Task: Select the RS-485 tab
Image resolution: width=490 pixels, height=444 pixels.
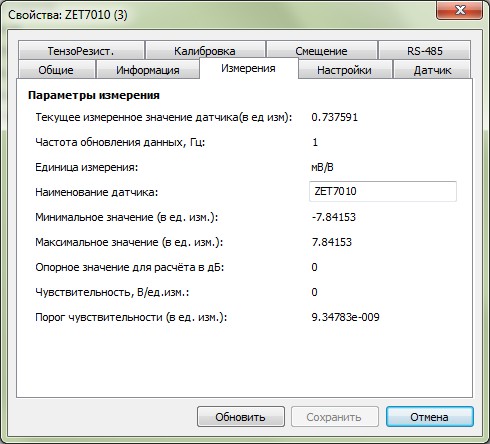Action: click(x=425, y=50)
